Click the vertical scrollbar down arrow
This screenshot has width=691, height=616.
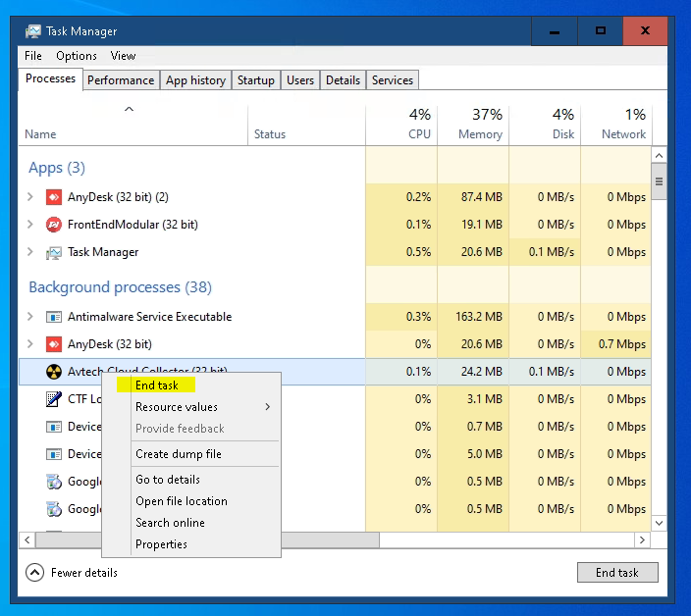[659, 523]
